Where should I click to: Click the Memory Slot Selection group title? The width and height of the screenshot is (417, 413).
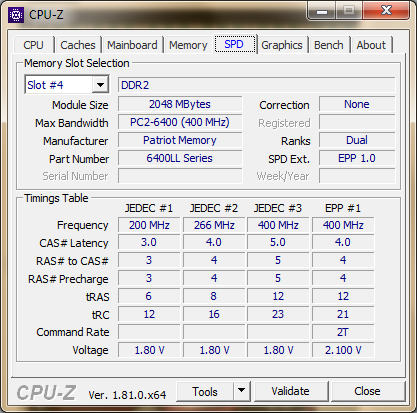pyautogui.click(x=77, y=63)
